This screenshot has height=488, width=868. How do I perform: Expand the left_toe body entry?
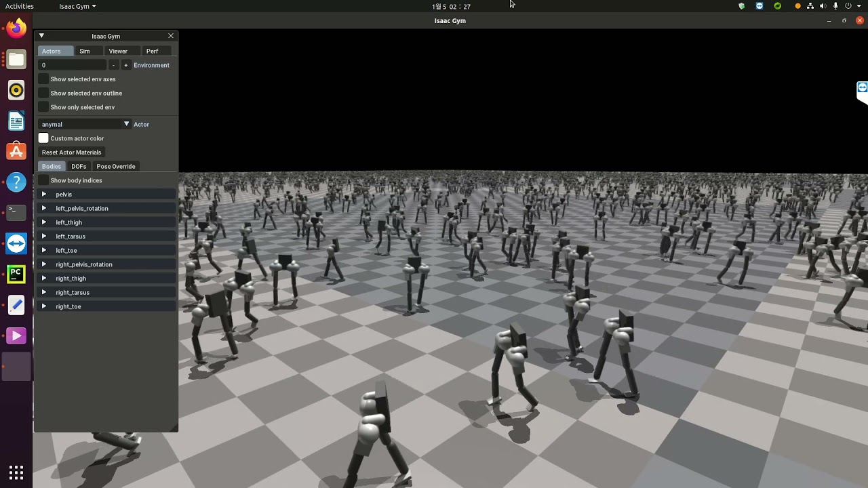click(107, 250)
